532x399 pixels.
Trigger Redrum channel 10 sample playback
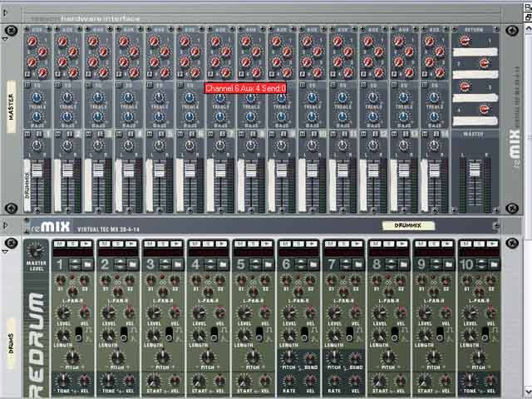(x=492, y=244)
